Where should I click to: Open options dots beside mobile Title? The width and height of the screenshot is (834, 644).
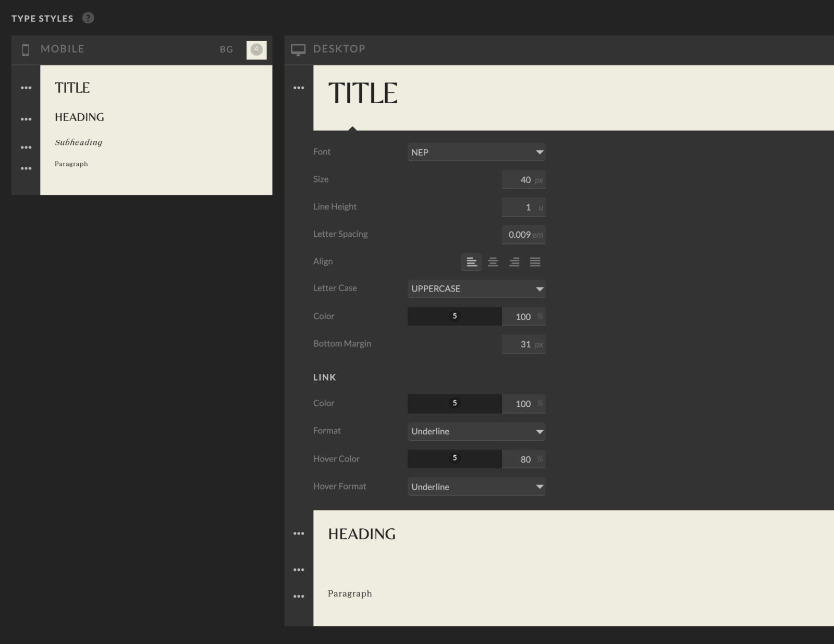click(26, 88)
